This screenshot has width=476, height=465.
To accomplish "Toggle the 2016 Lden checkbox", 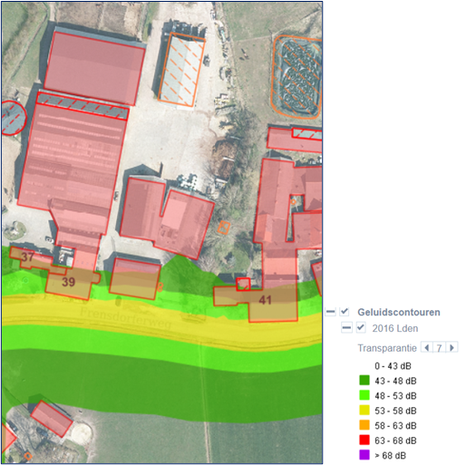I will point(361,328).
